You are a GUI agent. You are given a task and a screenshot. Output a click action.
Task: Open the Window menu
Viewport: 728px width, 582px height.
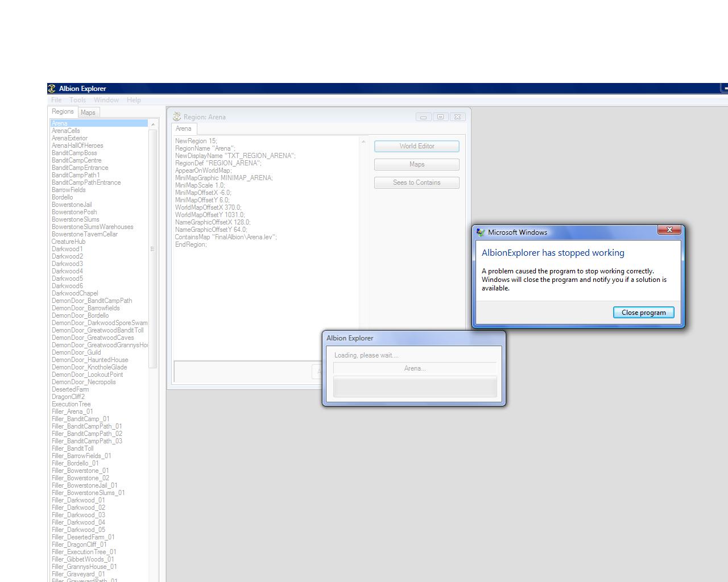(106, 100)
